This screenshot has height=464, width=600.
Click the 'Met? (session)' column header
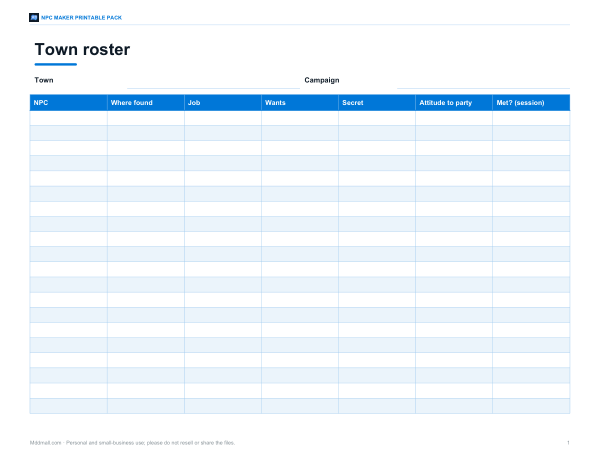pos(531,103)
